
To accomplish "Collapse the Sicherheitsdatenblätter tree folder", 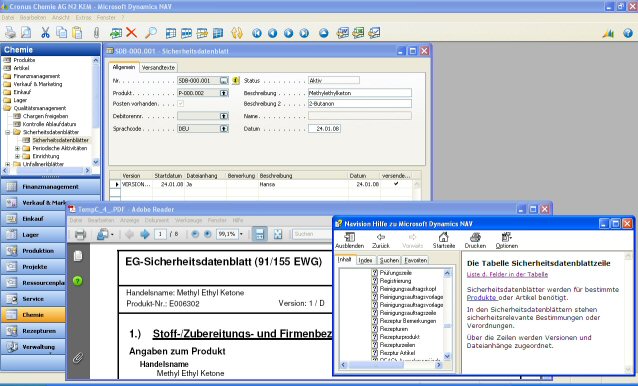I will 8,132.
